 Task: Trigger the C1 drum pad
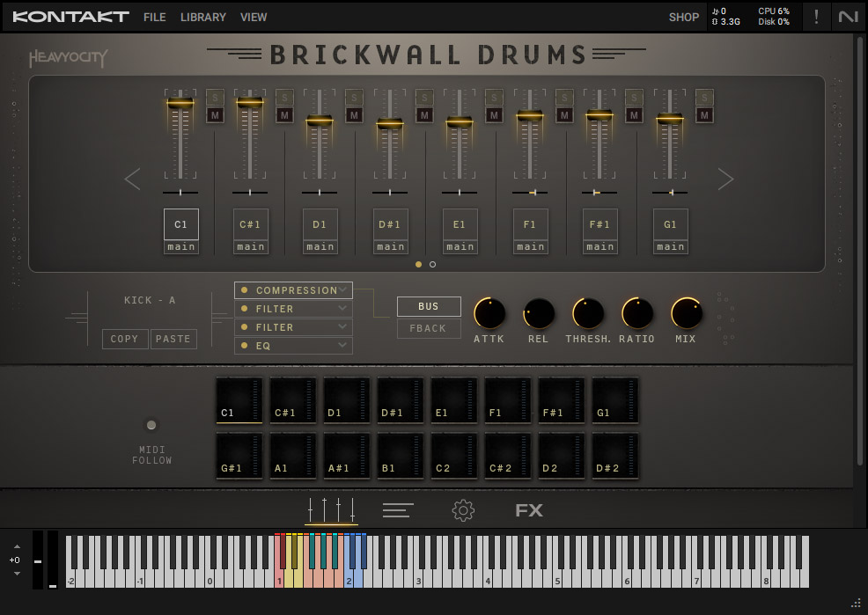pos(239,399)
